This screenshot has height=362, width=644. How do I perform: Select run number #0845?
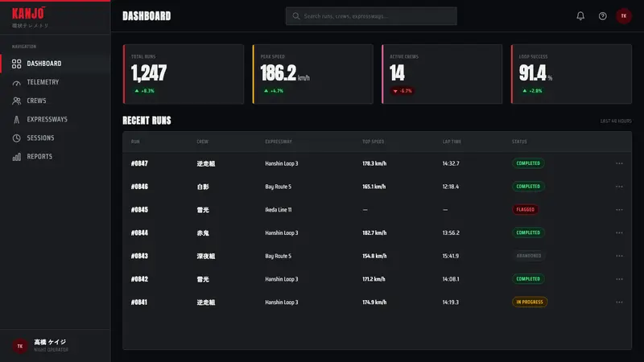click(139, 210)
